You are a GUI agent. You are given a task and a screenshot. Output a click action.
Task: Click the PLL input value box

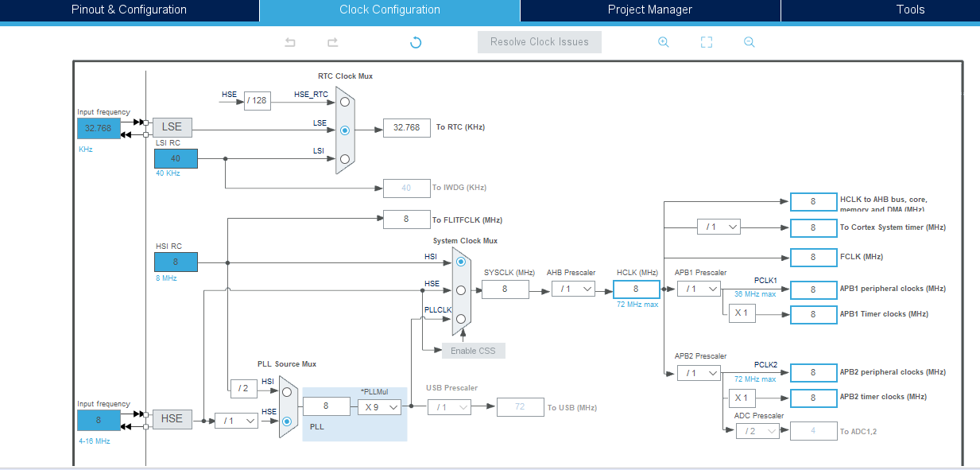(x=327, y=406)
